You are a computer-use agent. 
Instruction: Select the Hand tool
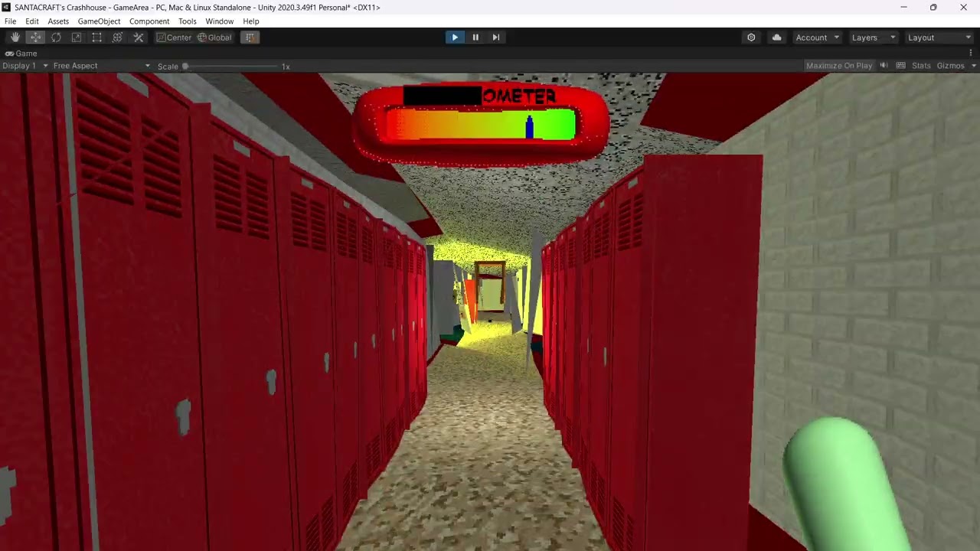point(15,37)
